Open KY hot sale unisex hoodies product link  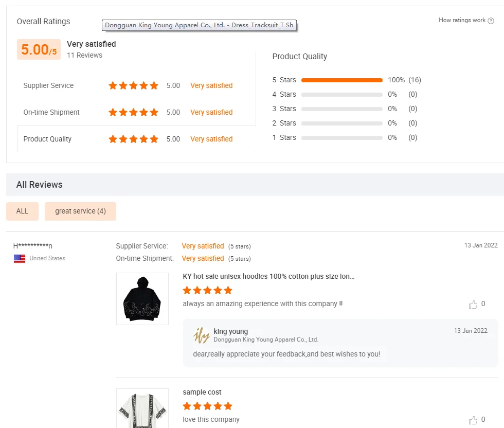(x=268, y=277)
